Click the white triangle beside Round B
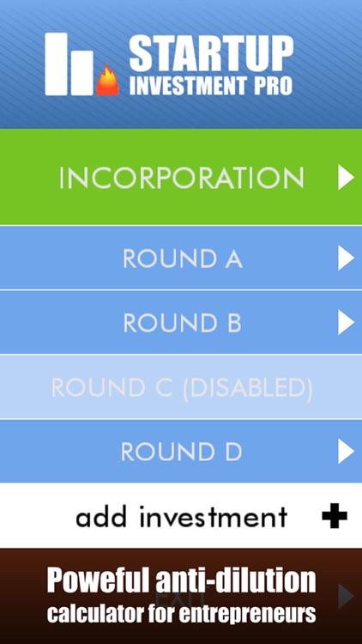 (346, 322)
